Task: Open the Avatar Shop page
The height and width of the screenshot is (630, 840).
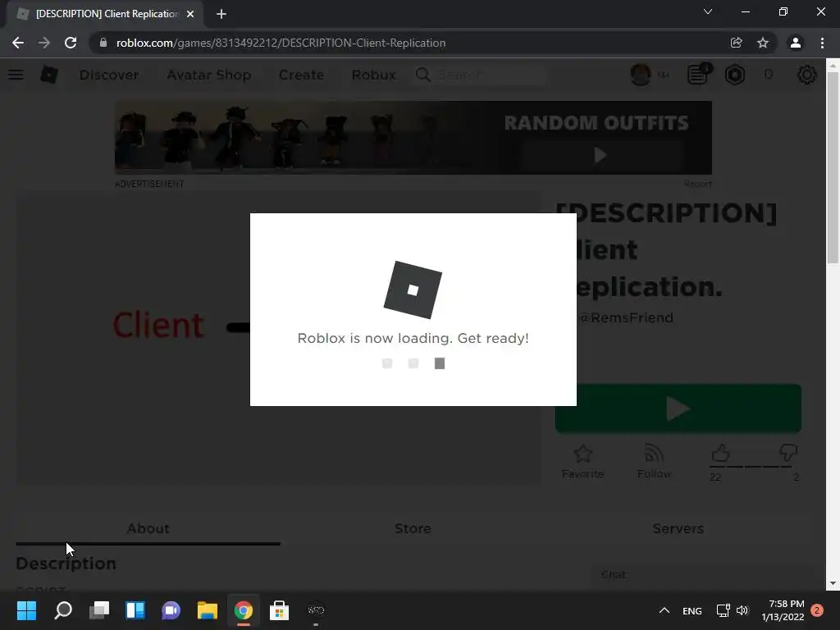Action: click(209, 75)
